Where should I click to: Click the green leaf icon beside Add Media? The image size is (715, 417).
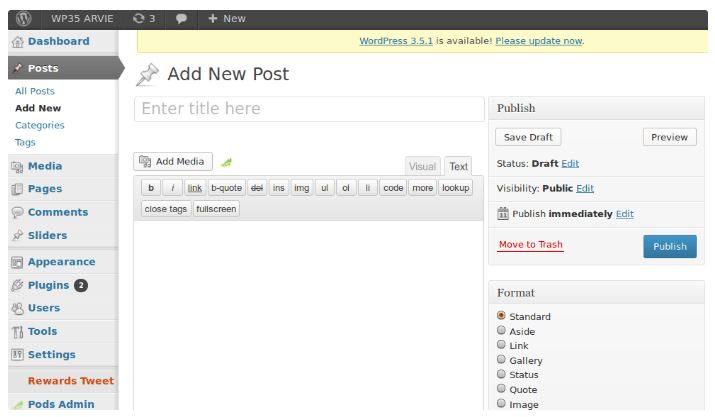pyautogui.click(x=227, y=162)
